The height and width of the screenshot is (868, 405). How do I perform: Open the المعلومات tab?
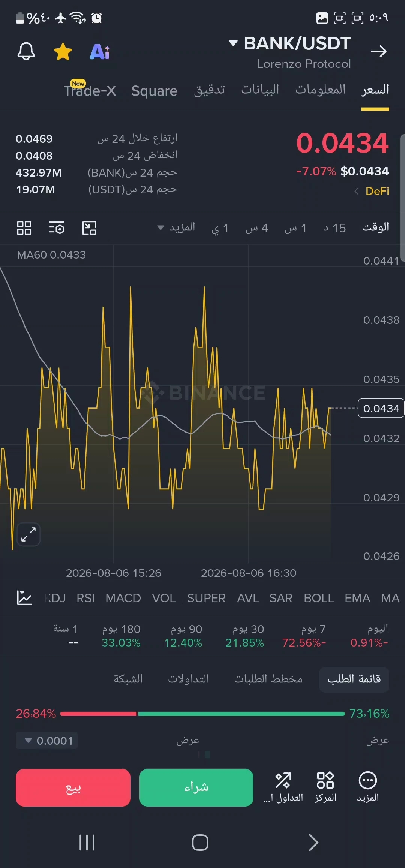tap(321, 89)
